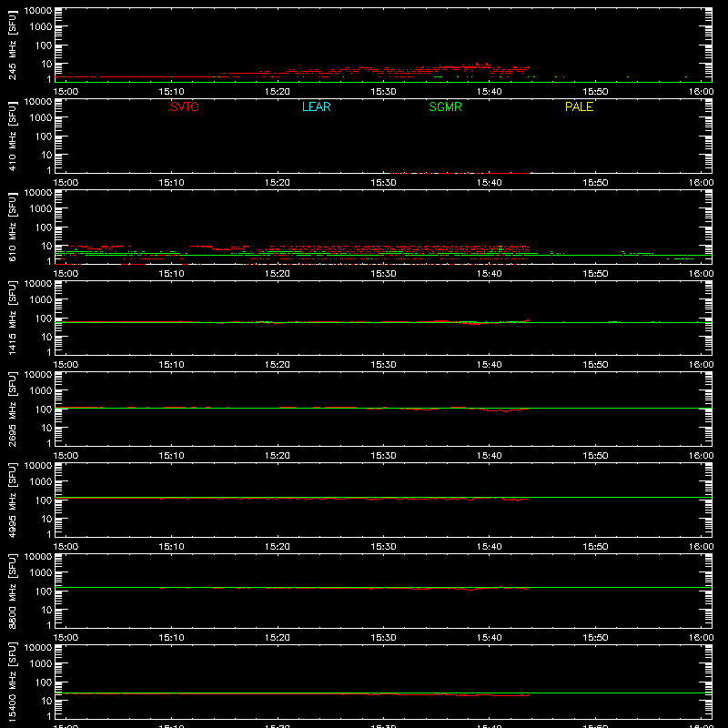Viewport: 728px width, 728px height.
Task: Click 15:30 tick label under 610 MHz panel
Action: (383, 274)
